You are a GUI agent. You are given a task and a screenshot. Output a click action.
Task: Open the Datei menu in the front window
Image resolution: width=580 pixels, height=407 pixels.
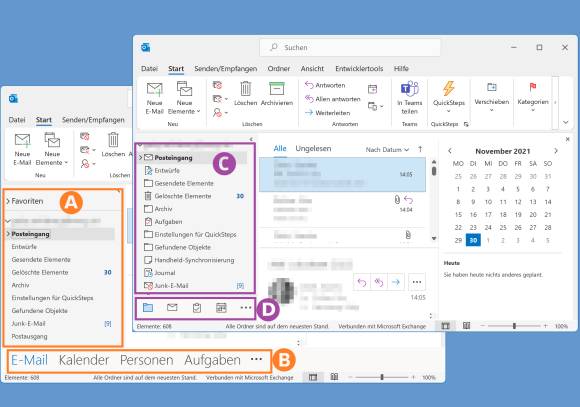click(149, 68)
